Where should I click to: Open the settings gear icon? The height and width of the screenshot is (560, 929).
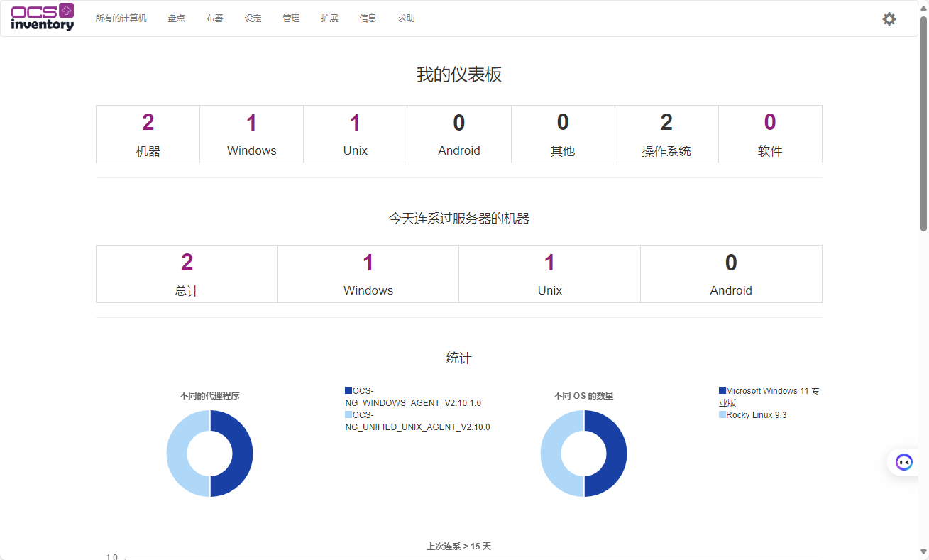889,19
